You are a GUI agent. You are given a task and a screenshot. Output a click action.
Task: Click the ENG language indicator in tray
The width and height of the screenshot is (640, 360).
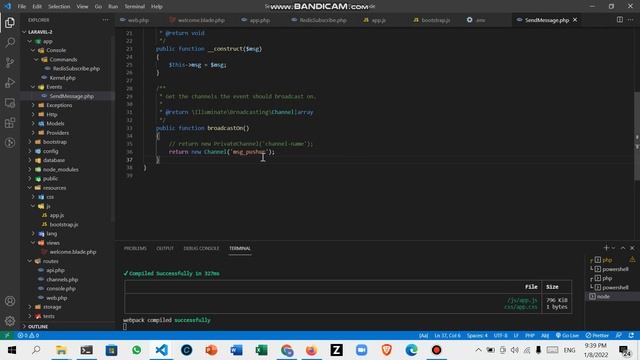(569, 350)
